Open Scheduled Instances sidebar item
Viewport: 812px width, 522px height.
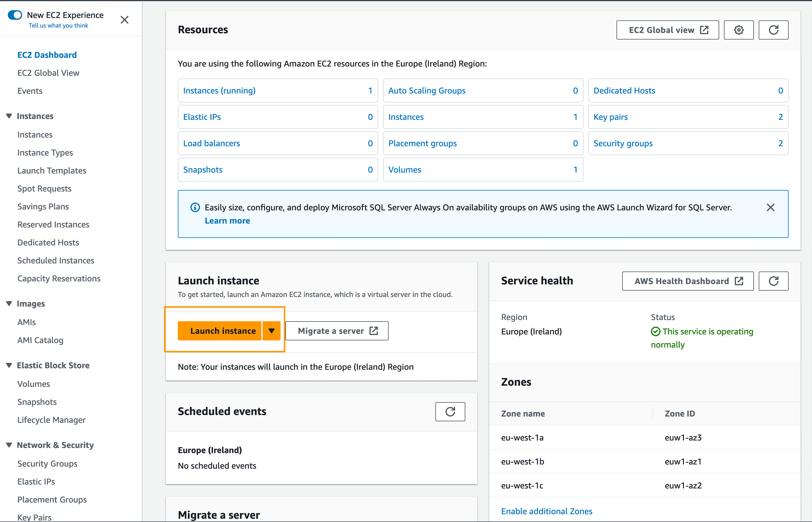pos(56,260)
